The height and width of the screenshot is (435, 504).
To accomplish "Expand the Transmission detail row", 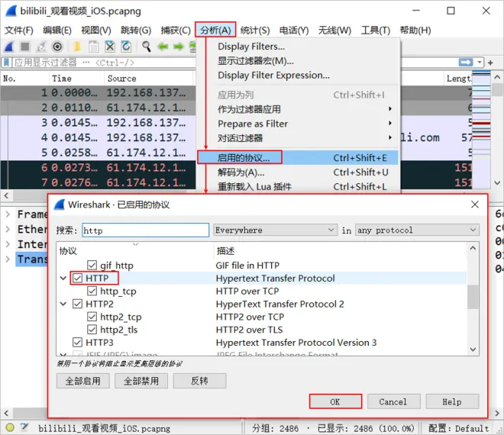I will pos(8,259).
